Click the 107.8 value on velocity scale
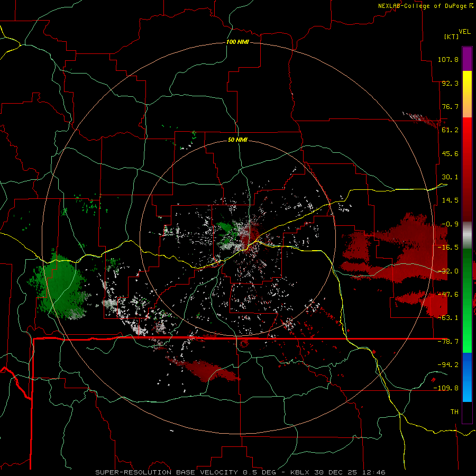 click(x=448, y=59)
